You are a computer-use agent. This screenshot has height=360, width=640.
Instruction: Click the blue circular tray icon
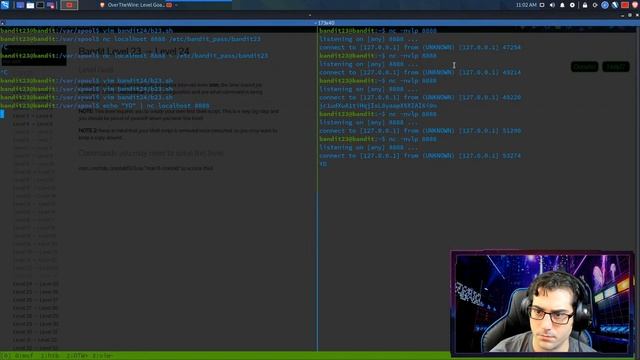(x=605, y=5)
